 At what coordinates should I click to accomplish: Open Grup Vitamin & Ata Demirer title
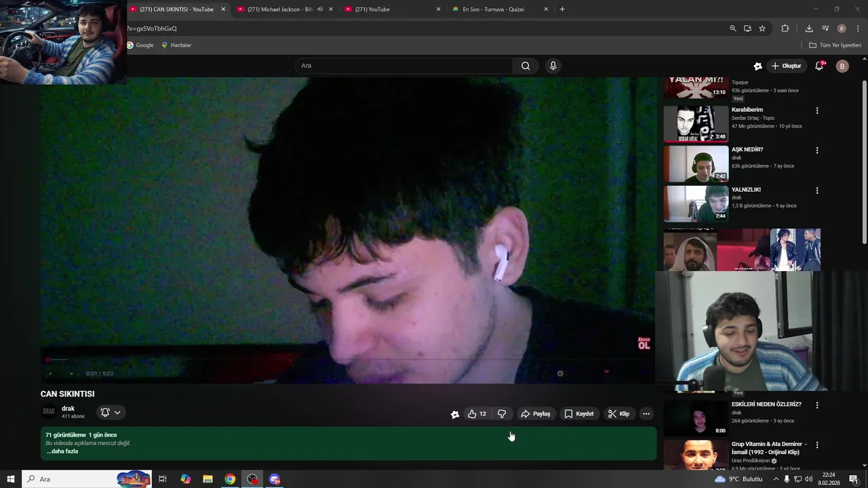[769, 448]
